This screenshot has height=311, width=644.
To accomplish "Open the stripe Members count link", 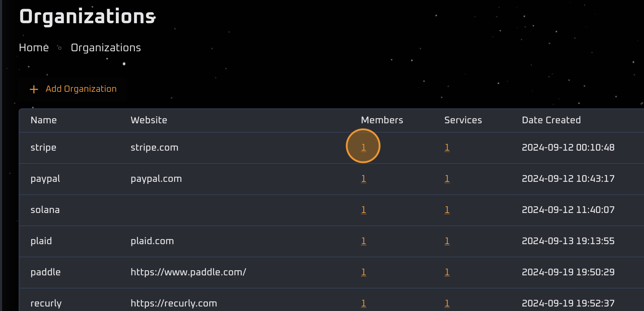I will click(364, 148).
